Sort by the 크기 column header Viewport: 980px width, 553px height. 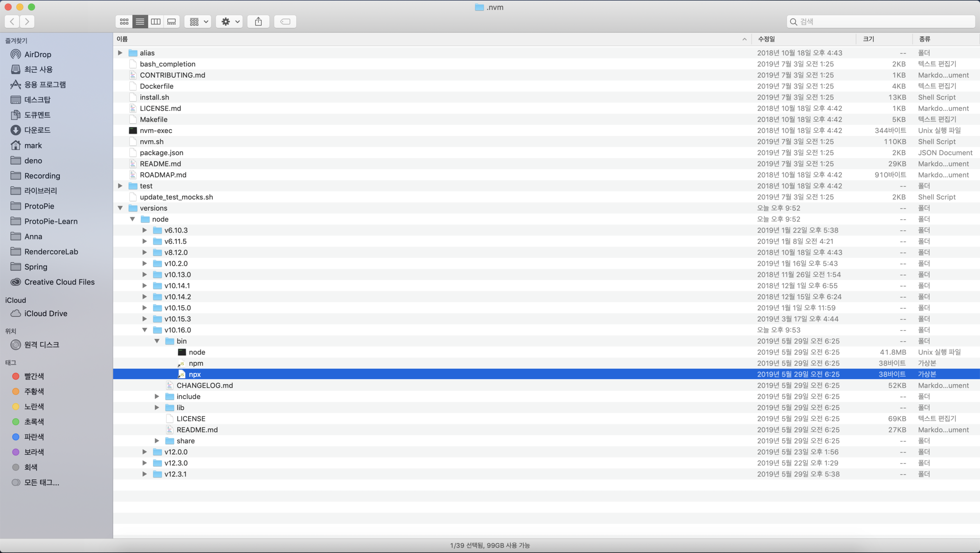point(868,39)
